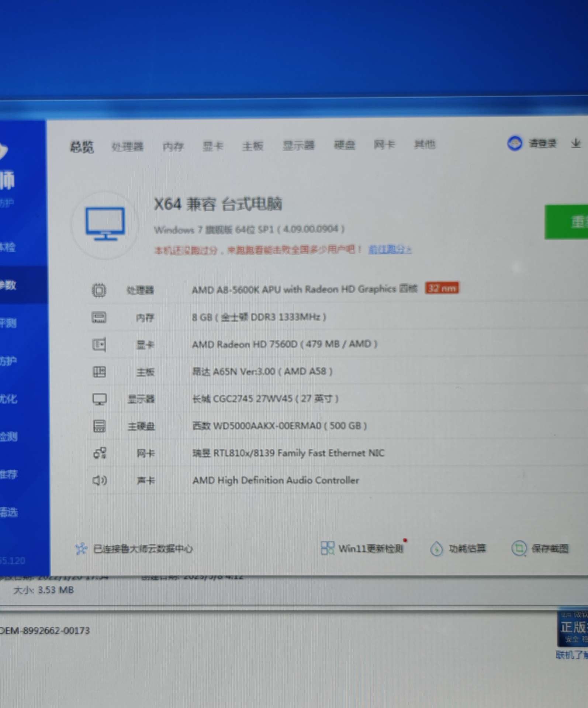This screenshot has height=708, width=588.
Task: Click the 正版 genuine badge in background window
Action: coord(572,628)
